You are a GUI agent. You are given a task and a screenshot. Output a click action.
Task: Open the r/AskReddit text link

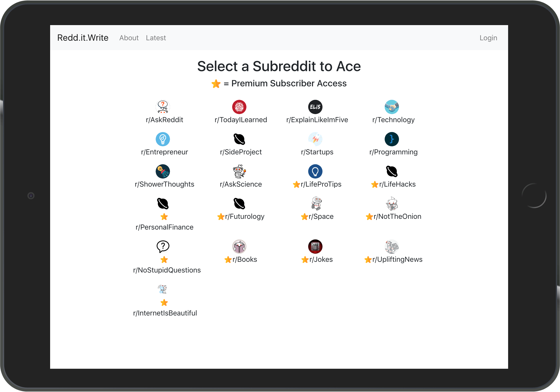164,120
